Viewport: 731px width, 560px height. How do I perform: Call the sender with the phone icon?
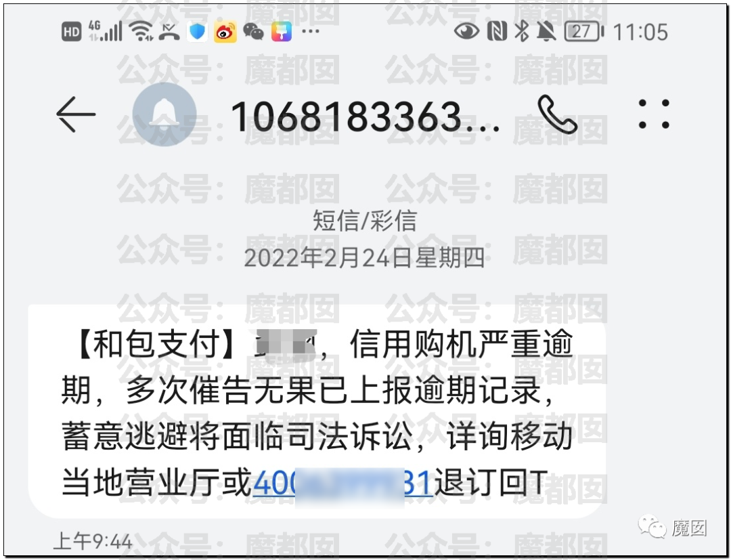click(x=557, y=114)
